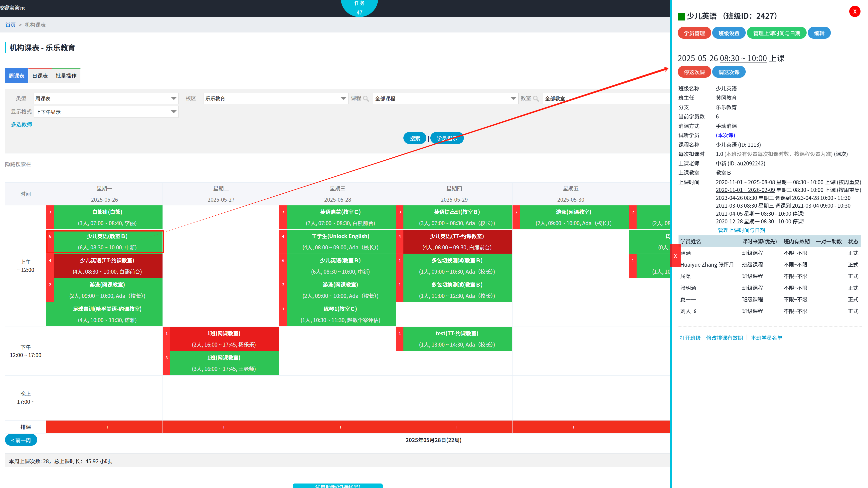
Task: Click the 多选教师 link
Action: (x=21, y=124)
